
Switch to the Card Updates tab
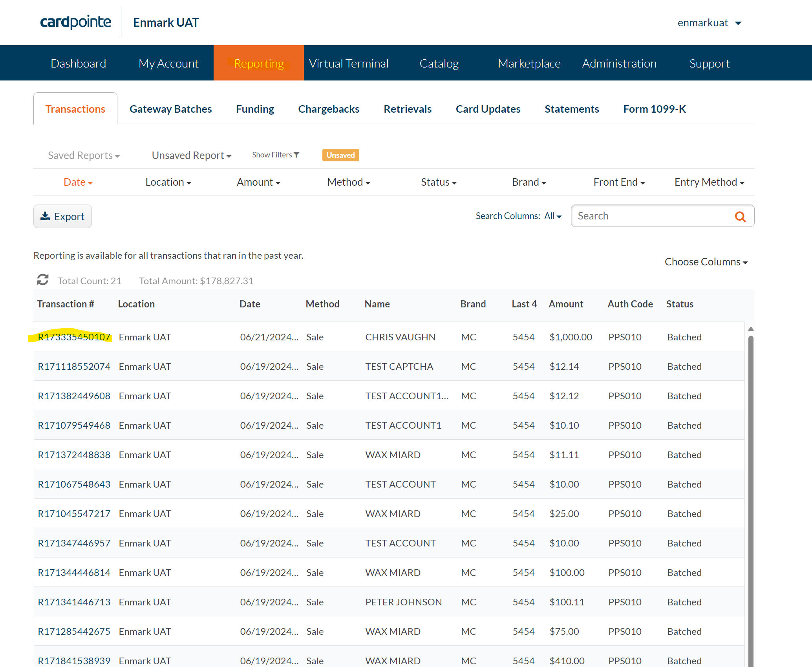click(x=488, y=109)
